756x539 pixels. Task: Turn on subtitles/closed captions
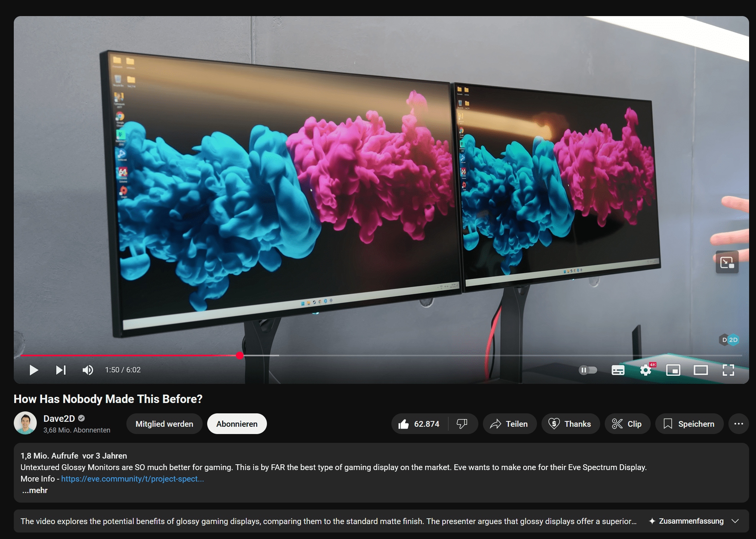[618, 370]
